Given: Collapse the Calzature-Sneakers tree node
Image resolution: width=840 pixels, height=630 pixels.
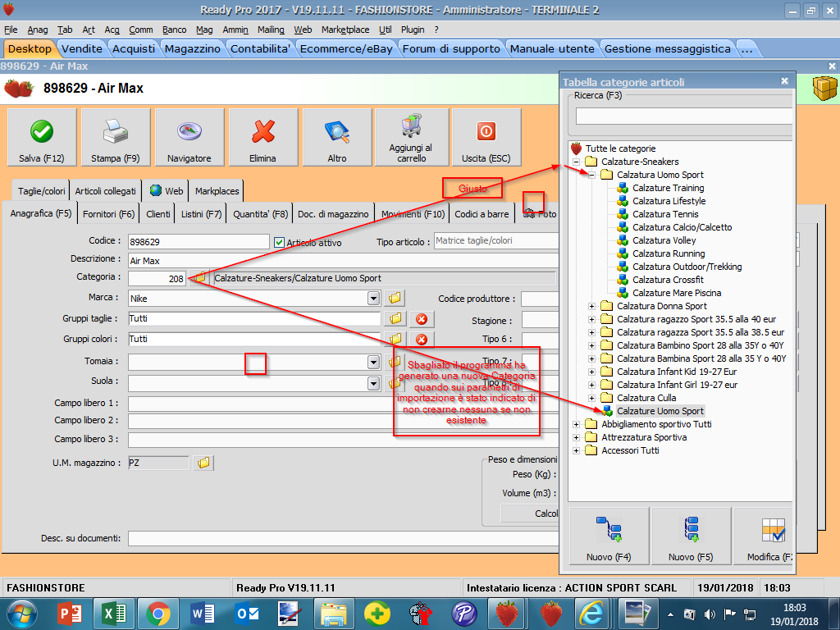Looking at the screenshot, I should pos(576,162).
